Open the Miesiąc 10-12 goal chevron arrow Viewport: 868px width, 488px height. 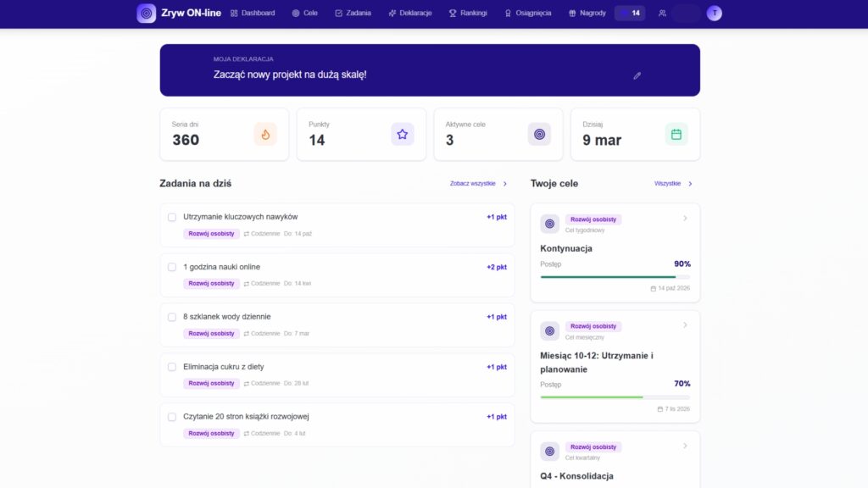pos(685,325)
